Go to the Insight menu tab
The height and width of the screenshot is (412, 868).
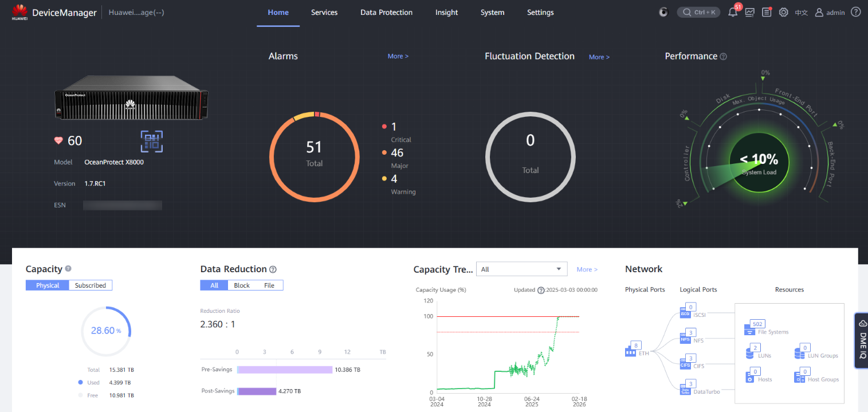(446, 13)
